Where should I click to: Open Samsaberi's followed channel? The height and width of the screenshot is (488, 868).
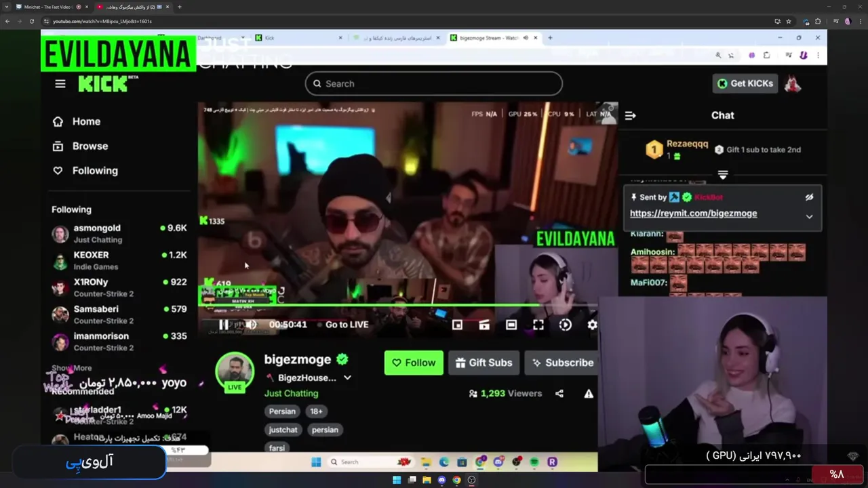click(x=119, y=314)
